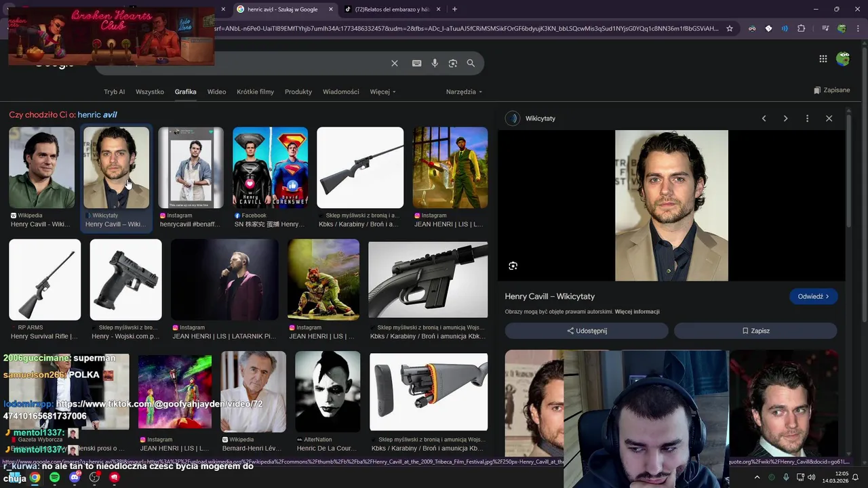This screenshot has width=868, height=488.
Task: Open Więcej informacji copyright link
Action: [x=637, y=312]
